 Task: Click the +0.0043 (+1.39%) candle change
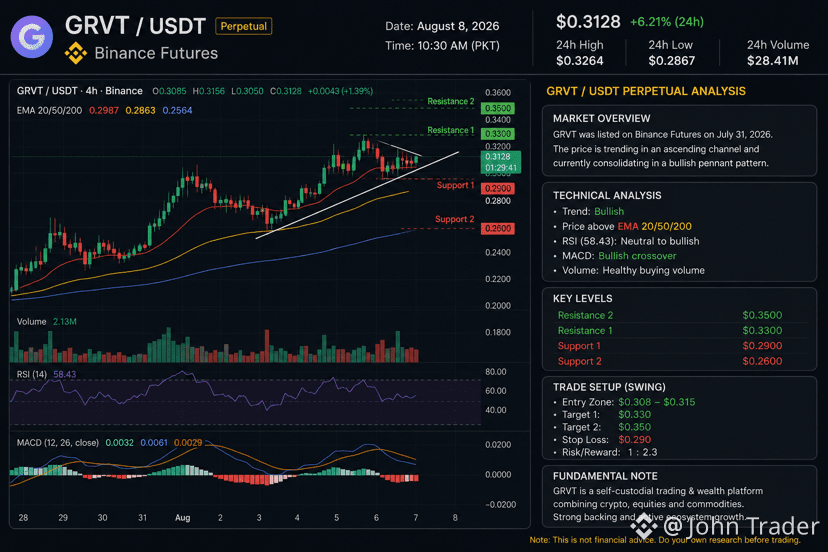[341, 91]
